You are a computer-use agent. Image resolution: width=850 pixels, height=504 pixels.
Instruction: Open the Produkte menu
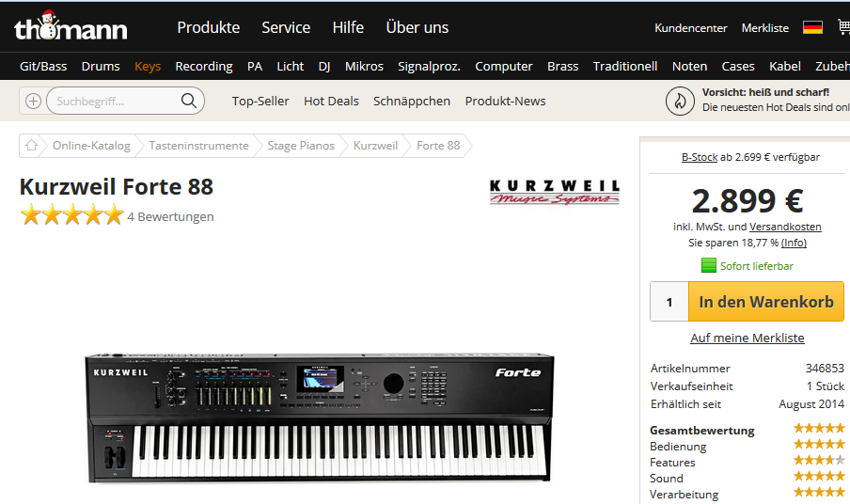(208, 27)
